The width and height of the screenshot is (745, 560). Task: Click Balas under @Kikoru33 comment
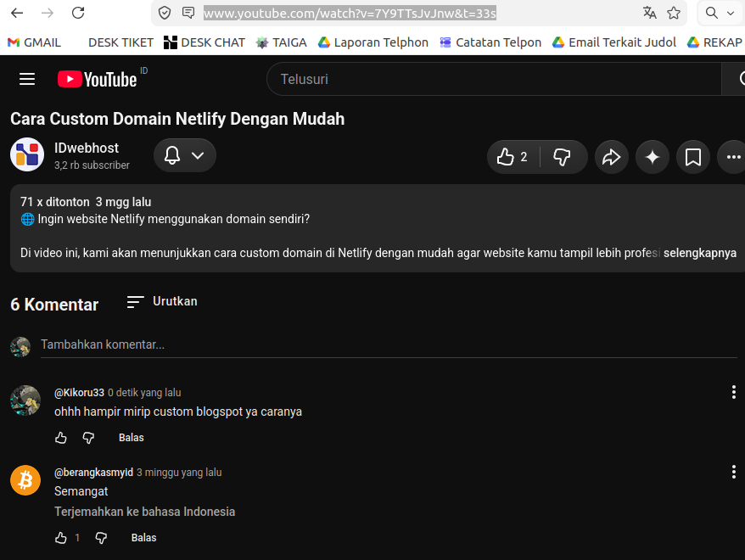coord(132,438)
